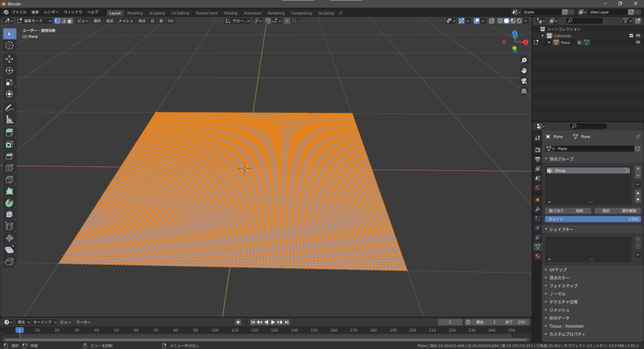Enable face select mode
Screen dimensions: 644x349
click(70, 21)
